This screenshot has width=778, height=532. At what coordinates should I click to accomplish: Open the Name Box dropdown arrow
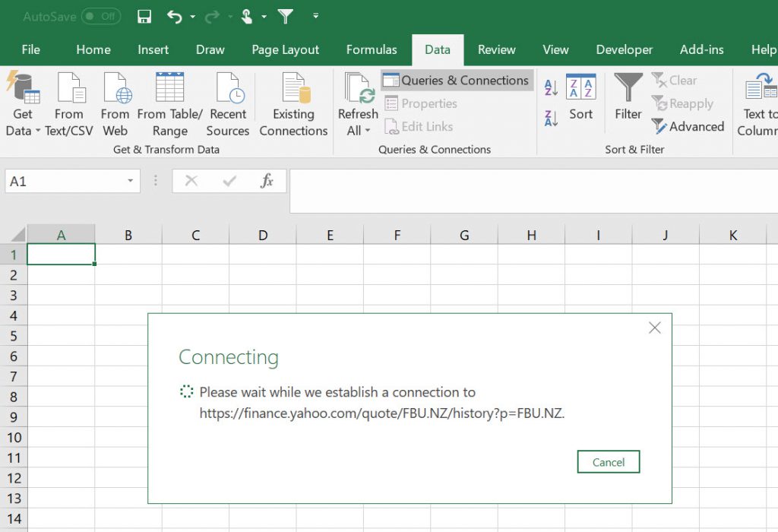click(x=130, y=182)
